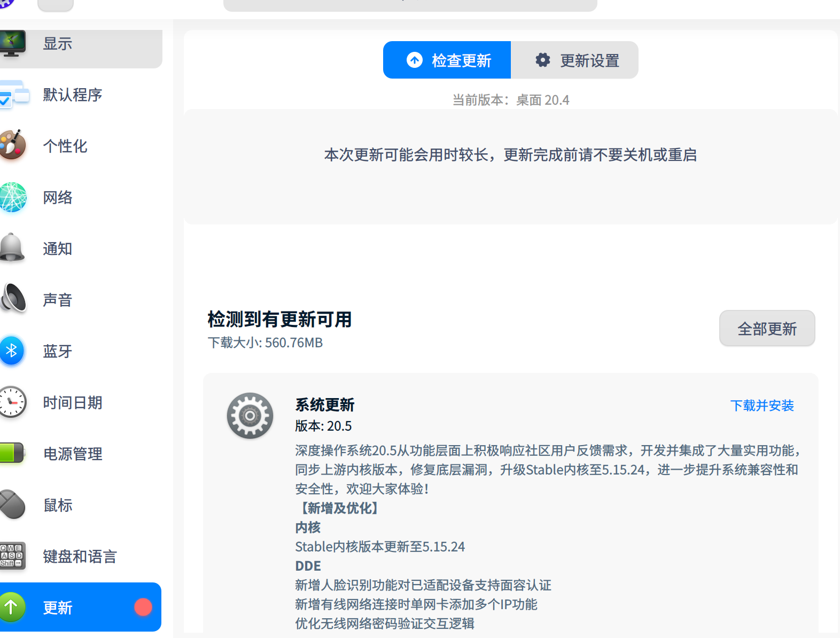
Task: Click the 新增有线网络连接 changelog line
Action: (x=416, y=604)
